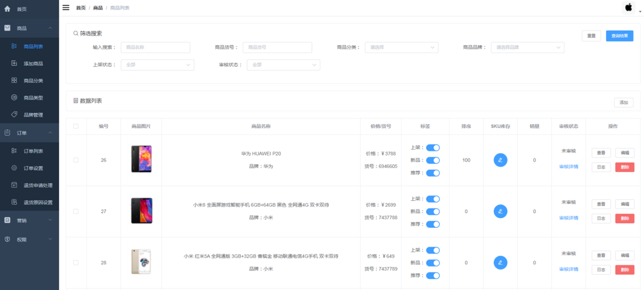Image resolution: width=644 pixels, height=290 pixels.
Task: Edit SKU stock for 红米5A row
Action: point(500,262)
